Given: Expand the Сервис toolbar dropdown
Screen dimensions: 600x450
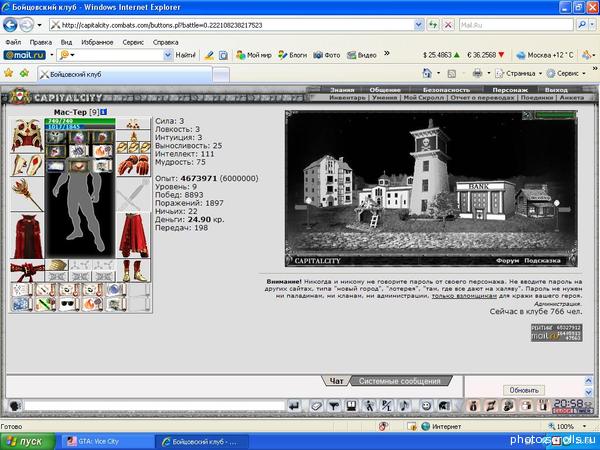Looking at the screenshot, I should click(x=584, y=73).
